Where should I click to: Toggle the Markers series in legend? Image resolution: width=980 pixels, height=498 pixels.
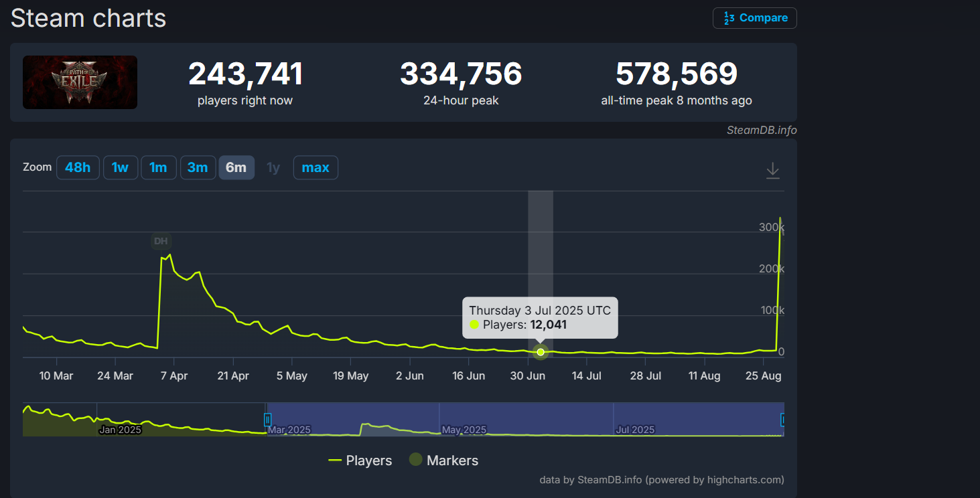[x=443, y=461]
